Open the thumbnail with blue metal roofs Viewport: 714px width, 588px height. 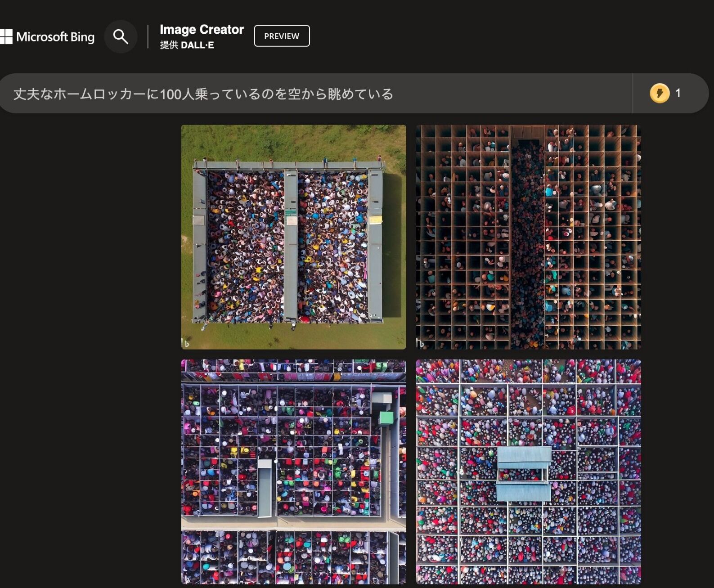pyautogui.click(x=528, y=471)
